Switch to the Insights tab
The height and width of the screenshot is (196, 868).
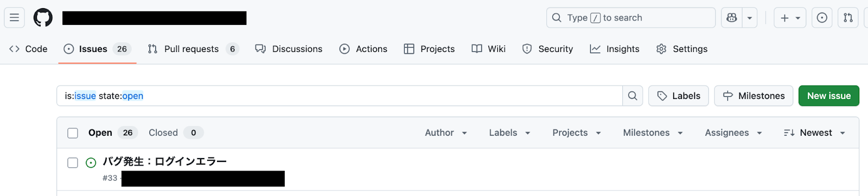615,49
